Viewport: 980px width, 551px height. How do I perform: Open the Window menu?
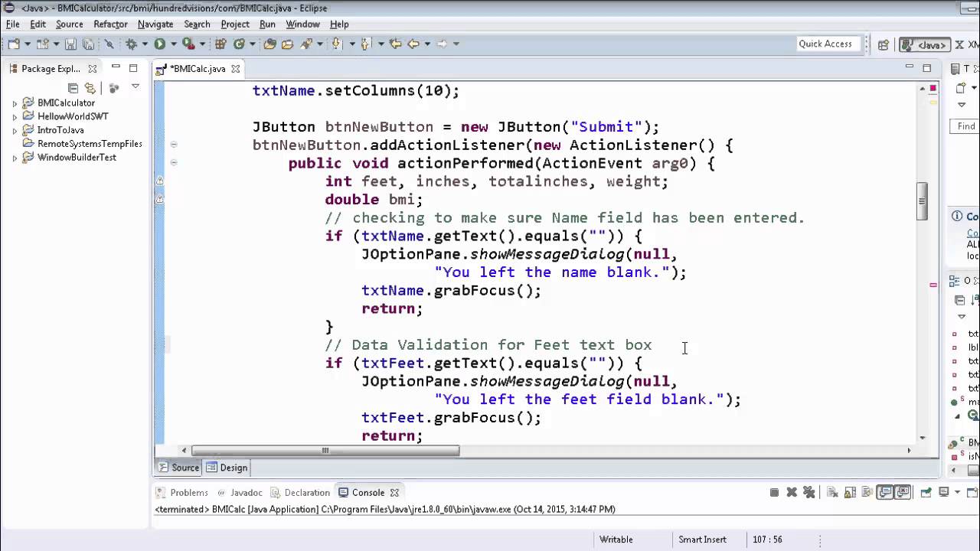tap(302, 24)
